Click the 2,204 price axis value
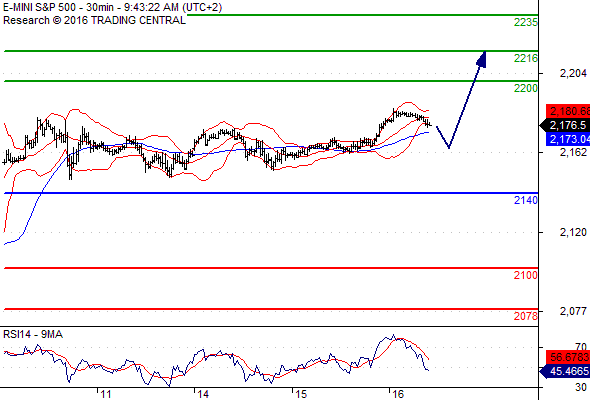Screen dimensions: 590x400 point(573,73)
